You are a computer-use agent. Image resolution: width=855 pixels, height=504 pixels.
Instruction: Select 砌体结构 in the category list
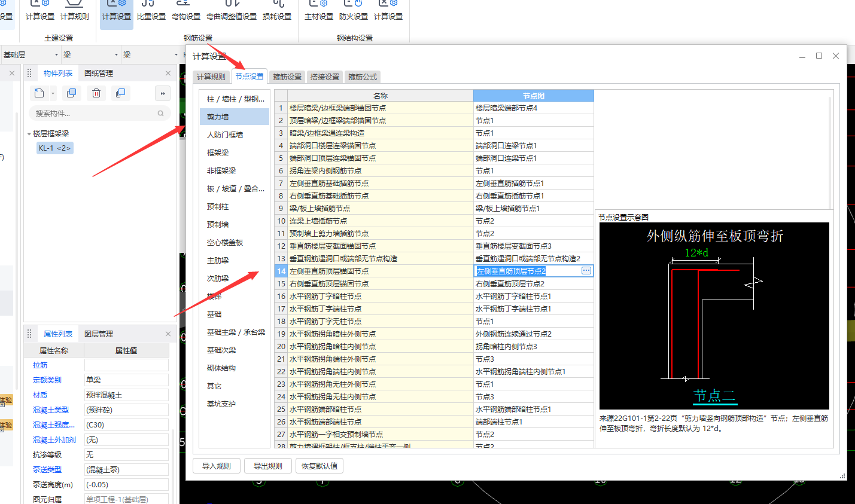(235, 368)
